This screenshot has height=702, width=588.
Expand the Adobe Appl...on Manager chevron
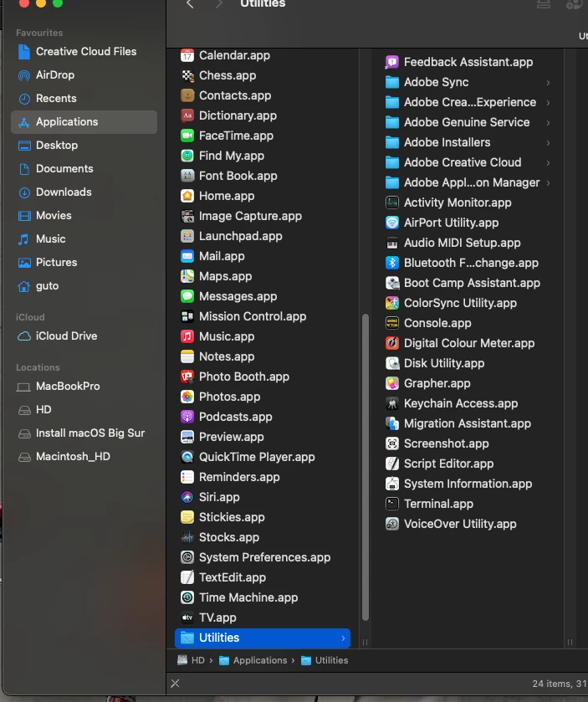[x=548, y=182]
